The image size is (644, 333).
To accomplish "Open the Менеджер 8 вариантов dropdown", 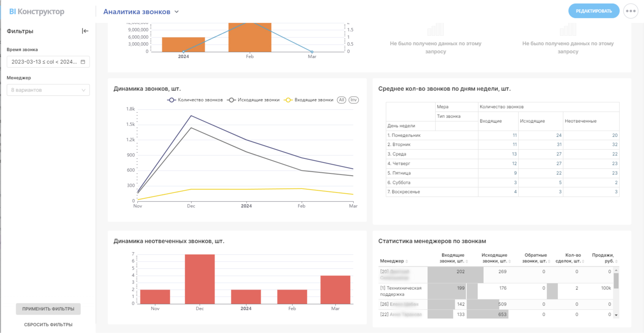I will [48, 90].
